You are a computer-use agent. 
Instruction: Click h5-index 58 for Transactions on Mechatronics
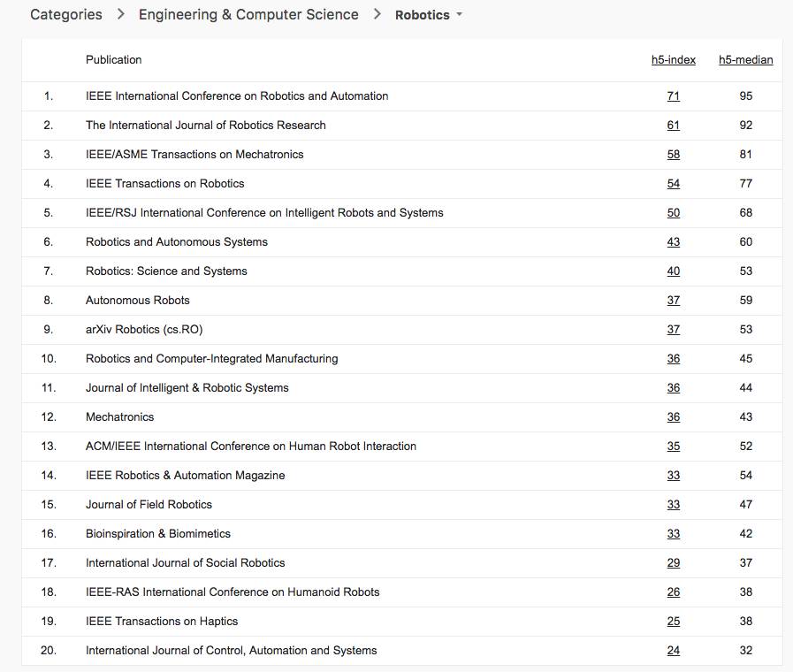click(x=674, y=154)
